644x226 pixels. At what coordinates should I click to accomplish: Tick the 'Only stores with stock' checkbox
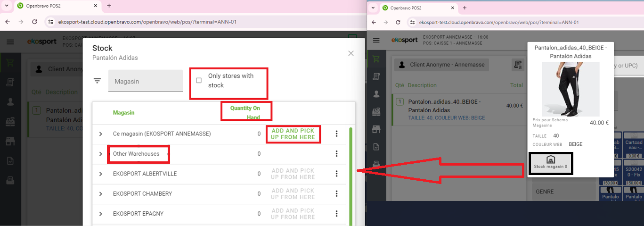tap(199, 80)
